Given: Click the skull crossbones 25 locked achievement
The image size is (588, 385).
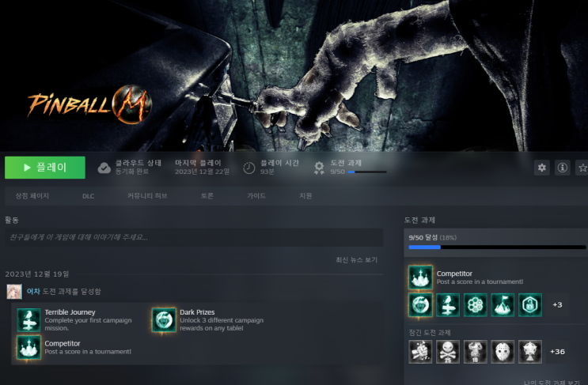Looking at the screenshot, I should 448,352.
